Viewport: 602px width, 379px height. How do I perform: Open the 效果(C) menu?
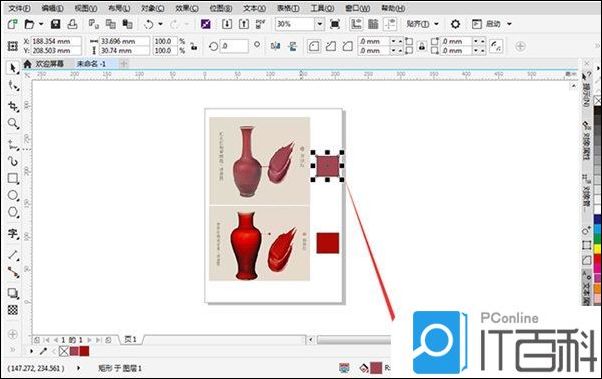tap(187, 8)
